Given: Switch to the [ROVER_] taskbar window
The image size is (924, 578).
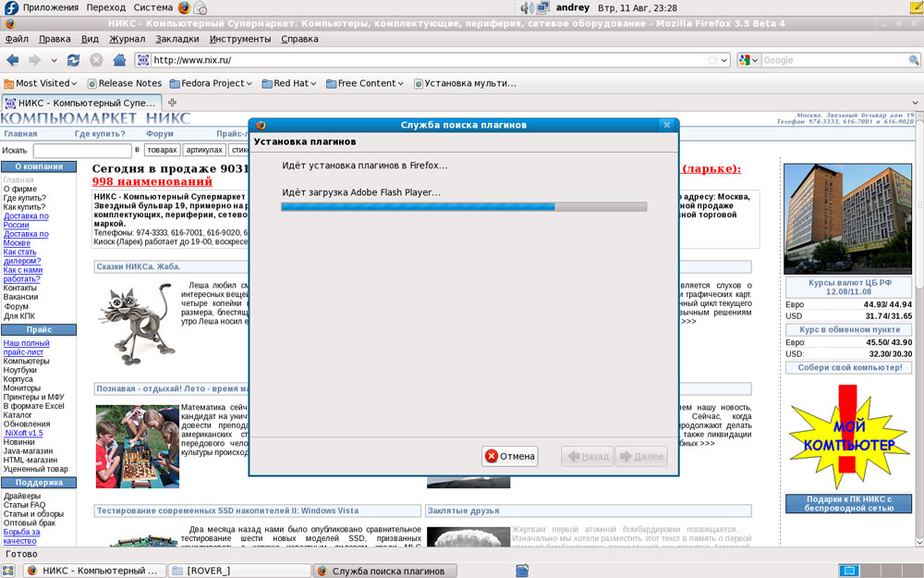Looking at the screenshot, I should [x=239, y=571].
